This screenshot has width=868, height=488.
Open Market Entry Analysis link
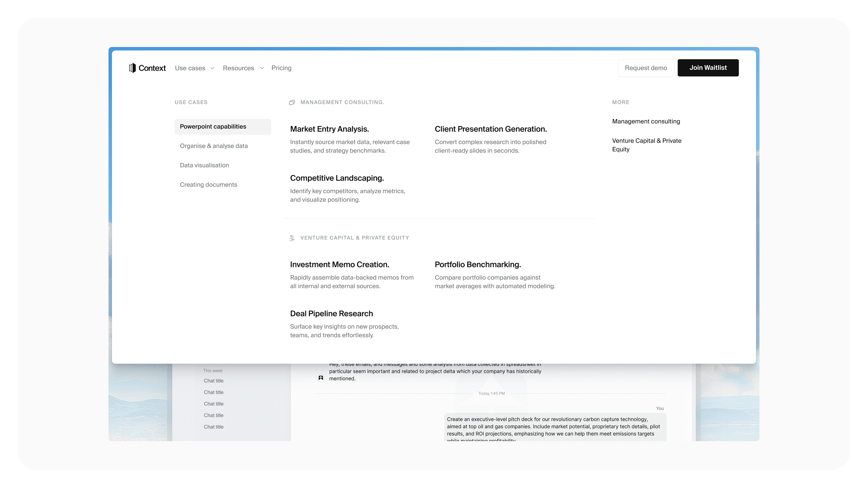(x=329, y=129)
